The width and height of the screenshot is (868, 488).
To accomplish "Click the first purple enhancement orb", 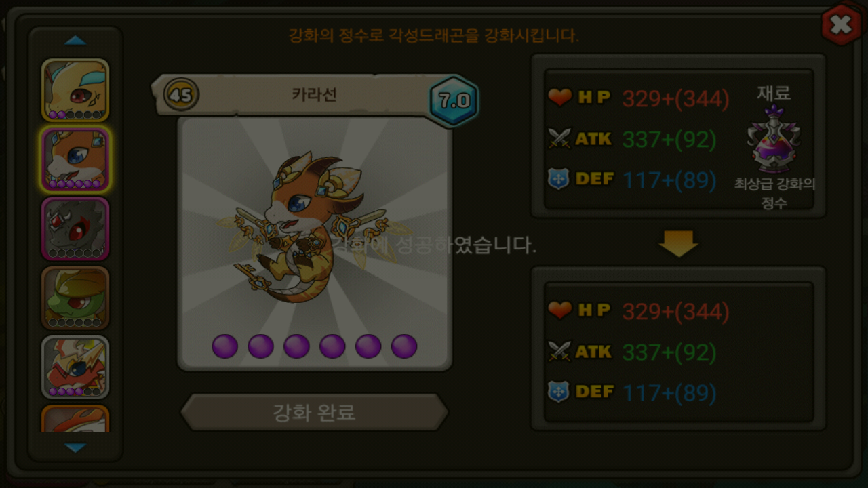I will pyautogui.click(x=224, y=346).
